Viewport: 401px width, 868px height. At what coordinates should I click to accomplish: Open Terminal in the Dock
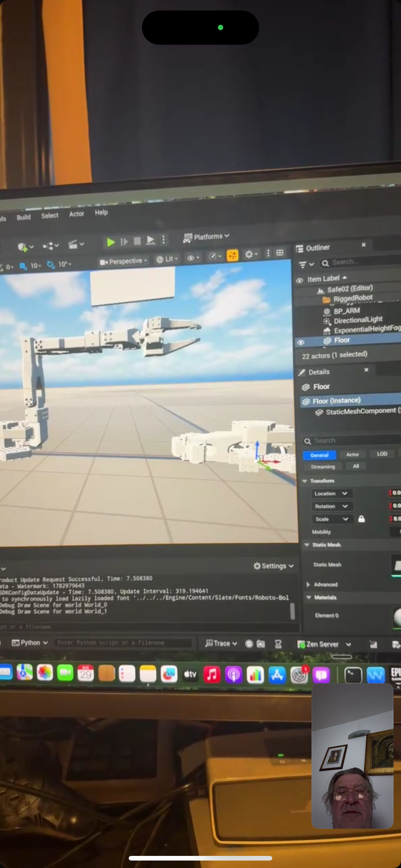click(353, 676)
